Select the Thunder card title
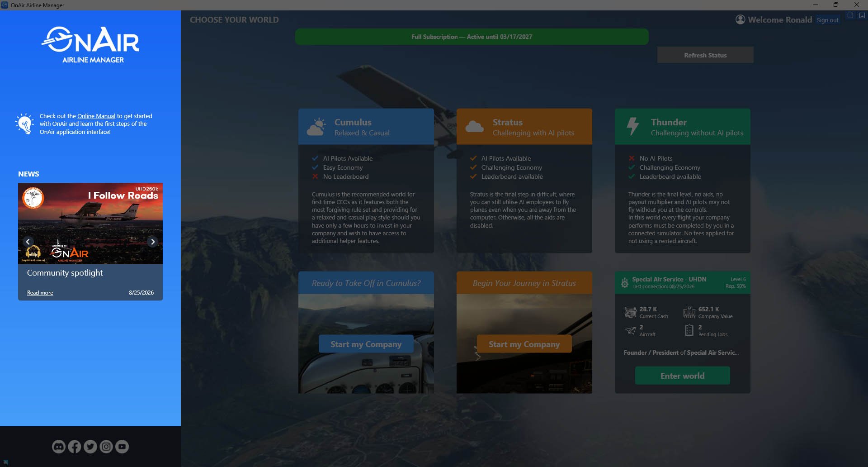This screenshot has width=868, height=467. [x=669, y=122]
